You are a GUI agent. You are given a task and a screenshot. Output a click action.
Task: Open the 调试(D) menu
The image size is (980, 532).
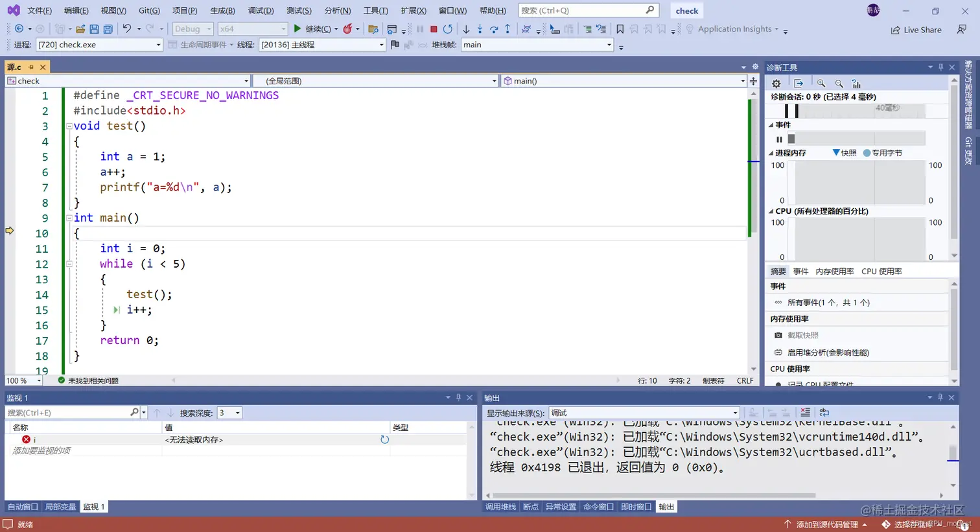pos(261,10)
